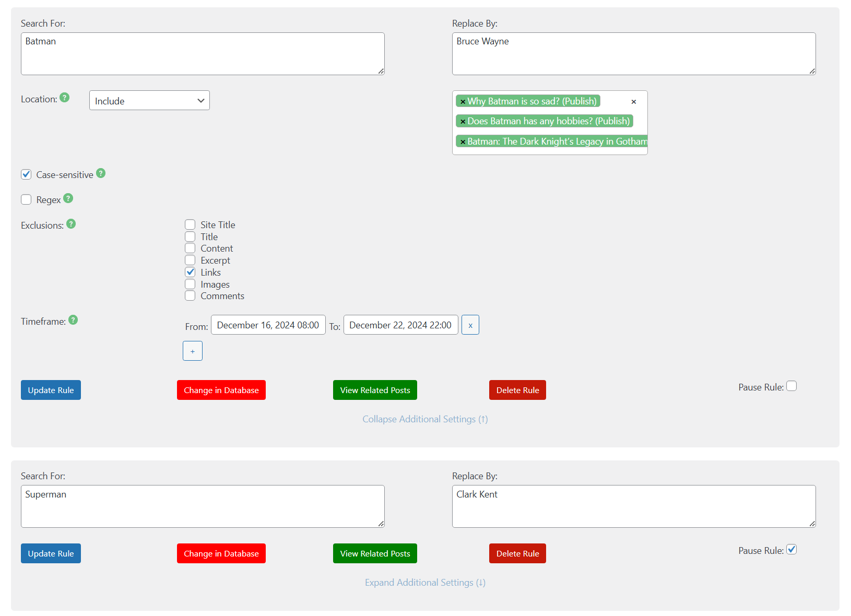Enable the Regex checkbox
This screenshot has width=851, height=616.
click(26, 199)
